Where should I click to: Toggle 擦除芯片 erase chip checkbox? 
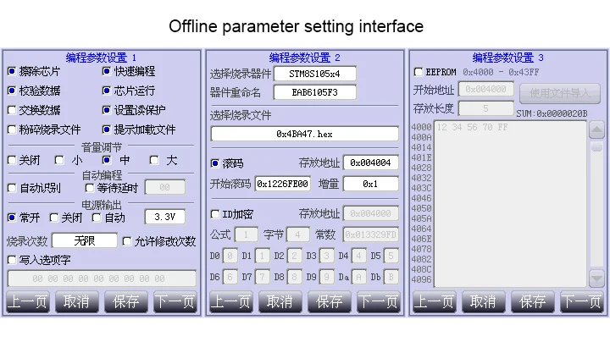click(12, 71)
